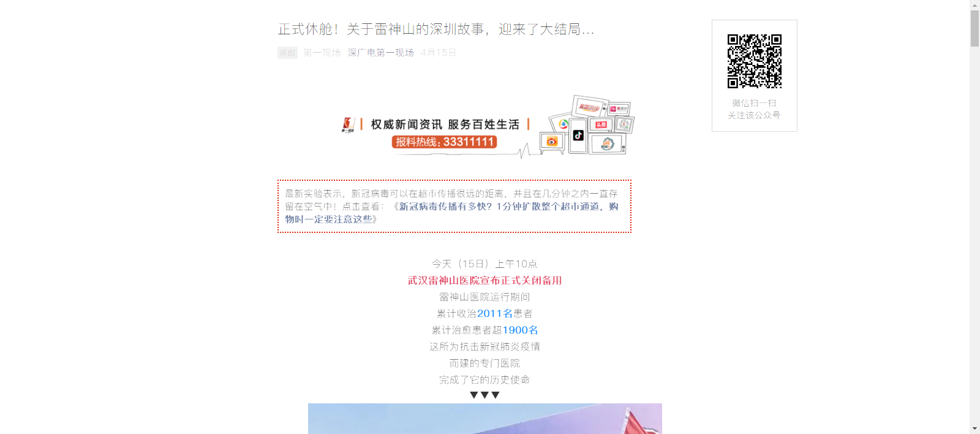Image resolution: width=980 pixels, height=434 pixels.
Task: Click the 原创 original tag
Action: point(287,53)
